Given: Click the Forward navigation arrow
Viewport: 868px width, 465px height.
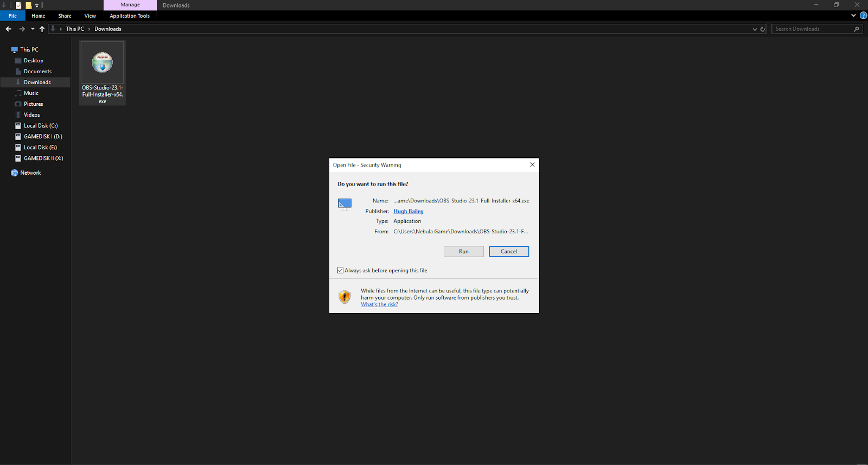Looking at the screenshot, I should click(22, 29).
